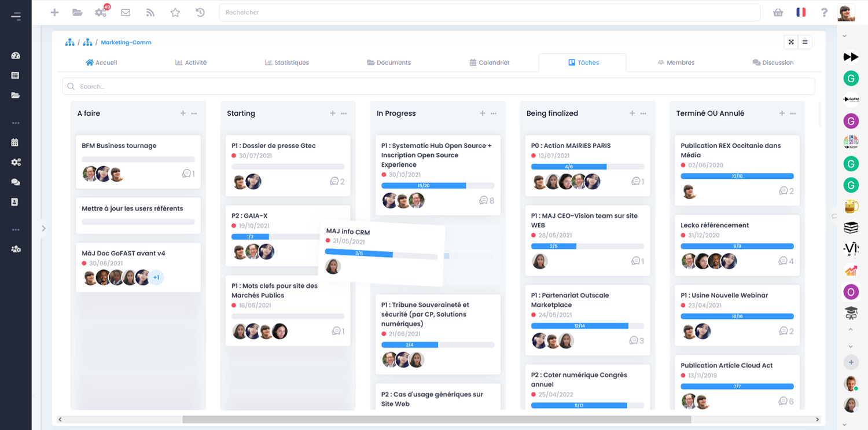
Task: Click the Marketing-Comm breadcrumb link
Action: (126, 42)
